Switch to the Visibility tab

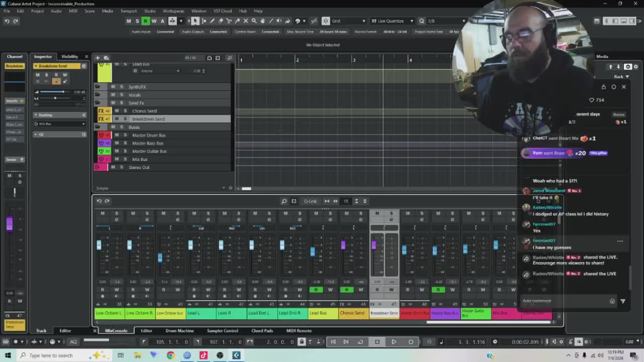69,56
